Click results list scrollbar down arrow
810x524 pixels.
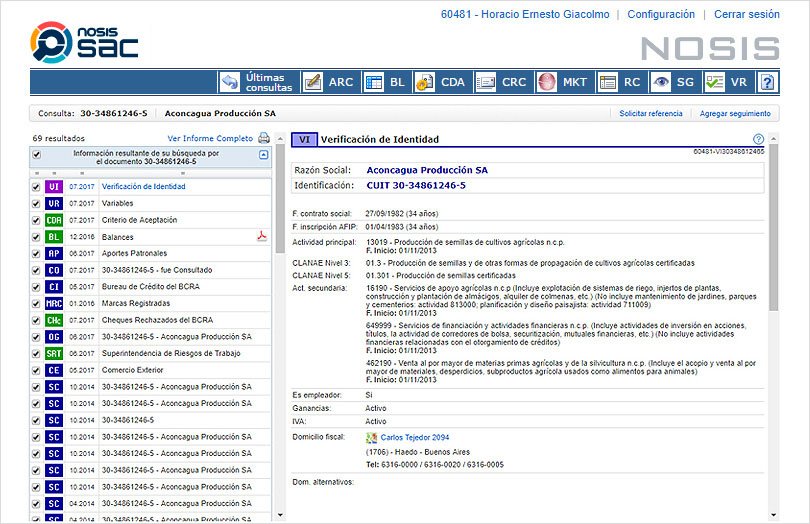[280, 515]
